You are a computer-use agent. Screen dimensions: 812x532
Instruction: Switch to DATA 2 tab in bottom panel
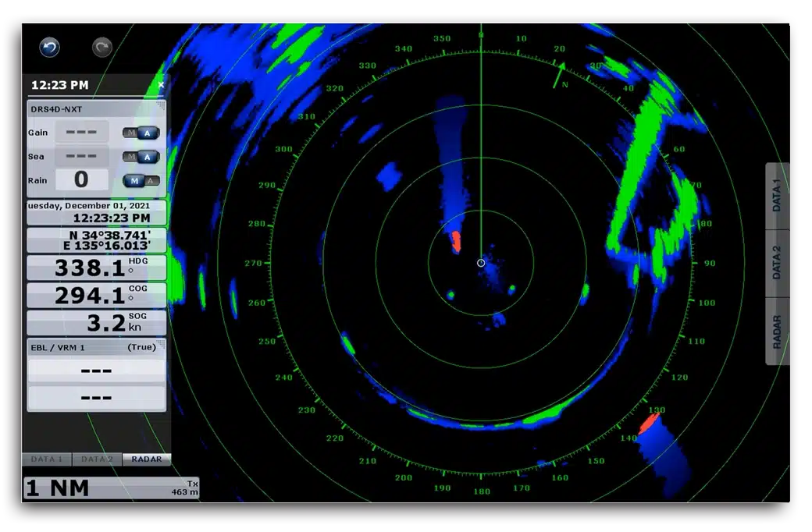[98, 459]
